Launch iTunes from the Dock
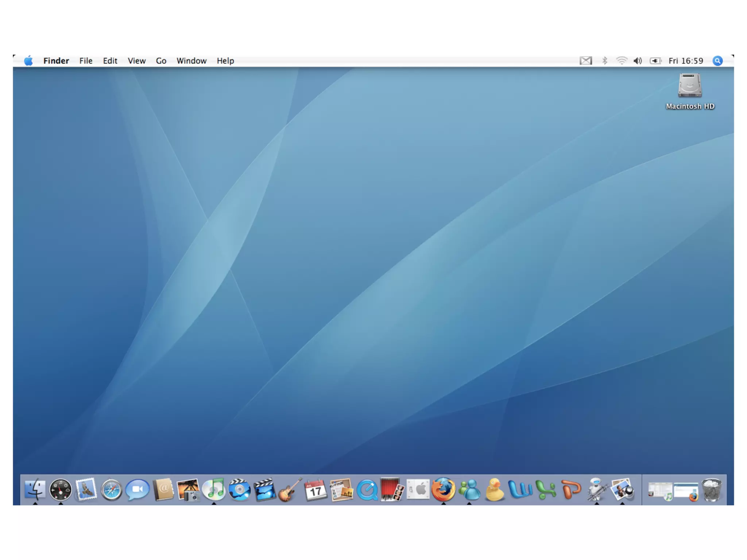747x560 pixels. coord(214,490)
